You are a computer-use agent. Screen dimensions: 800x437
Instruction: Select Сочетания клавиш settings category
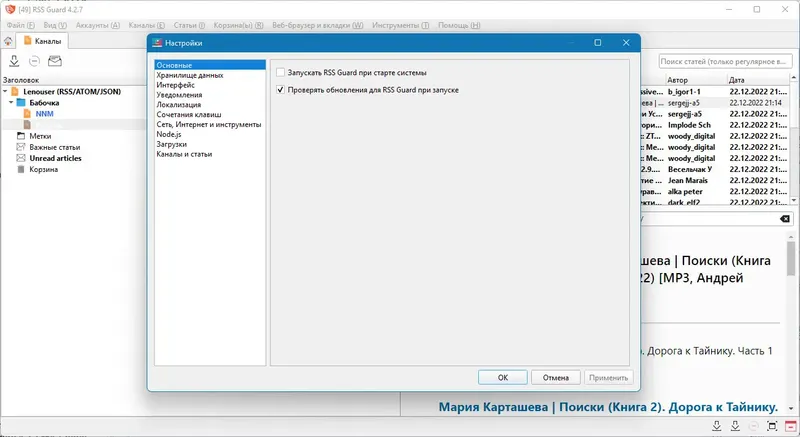point(210,115)
